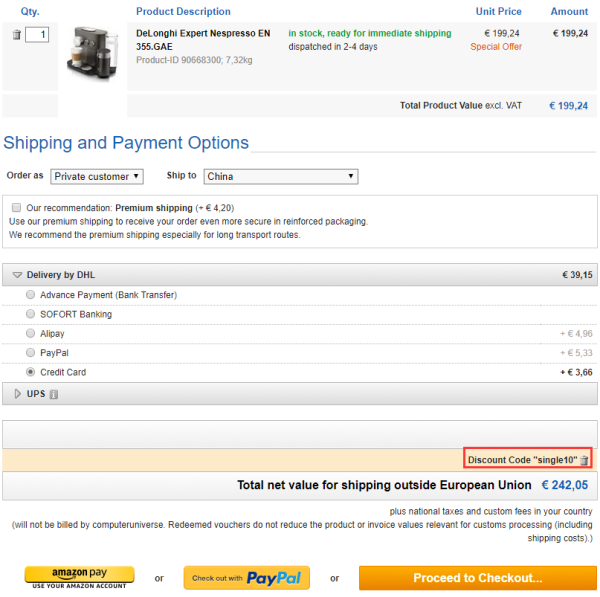
Task: Collapse the Delivery by DHL section
Action: (x=300, y=275)
